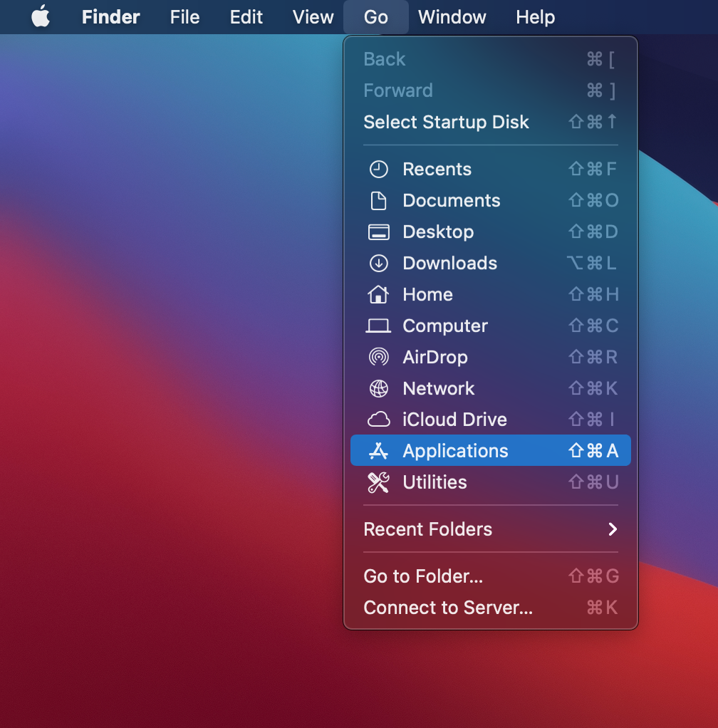The width and height of the screenshot is (718, 728).
Task: Choose Network in the Go menu
Action: coord(491,389)
